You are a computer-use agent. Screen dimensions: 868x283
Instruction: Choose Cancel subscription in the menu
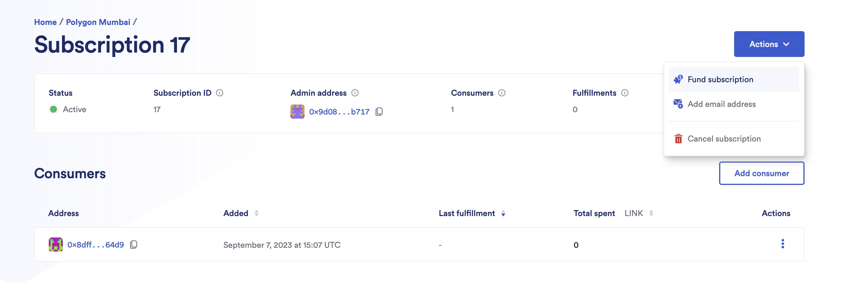click(x=724, y=139)
